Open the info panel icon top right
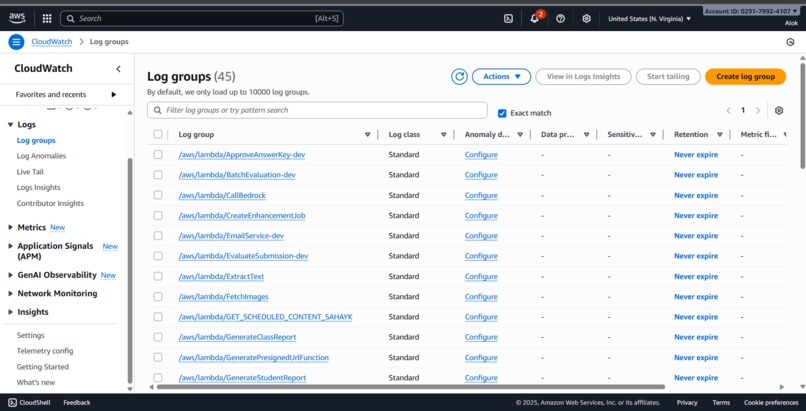 pos(791,42)
